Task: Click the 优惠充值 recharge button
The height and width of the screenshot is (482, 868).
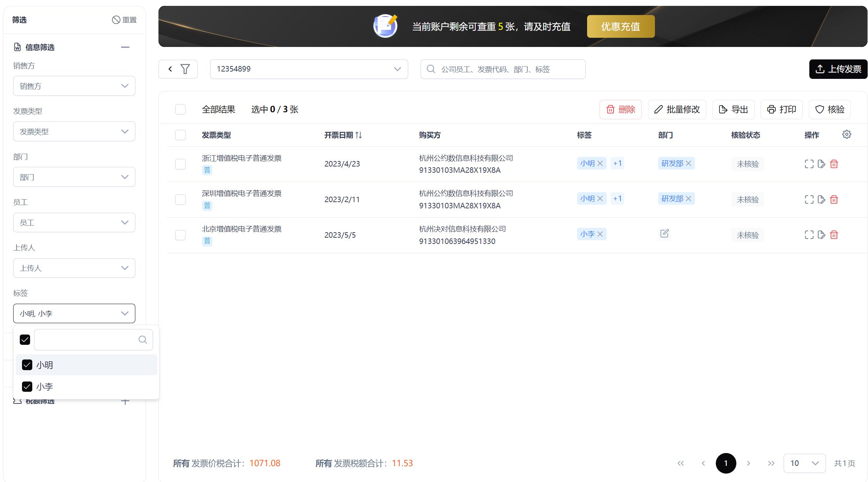Action: [620, 26]
